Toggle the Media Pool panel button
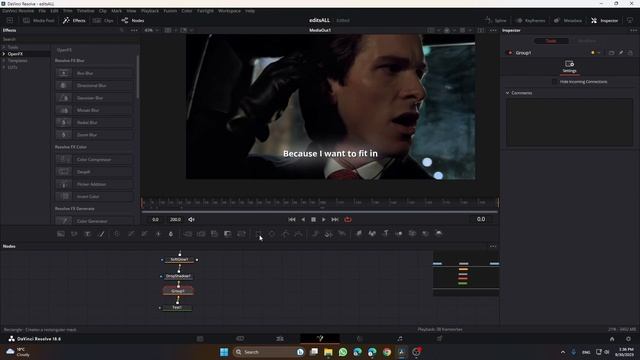 point(39,20)
